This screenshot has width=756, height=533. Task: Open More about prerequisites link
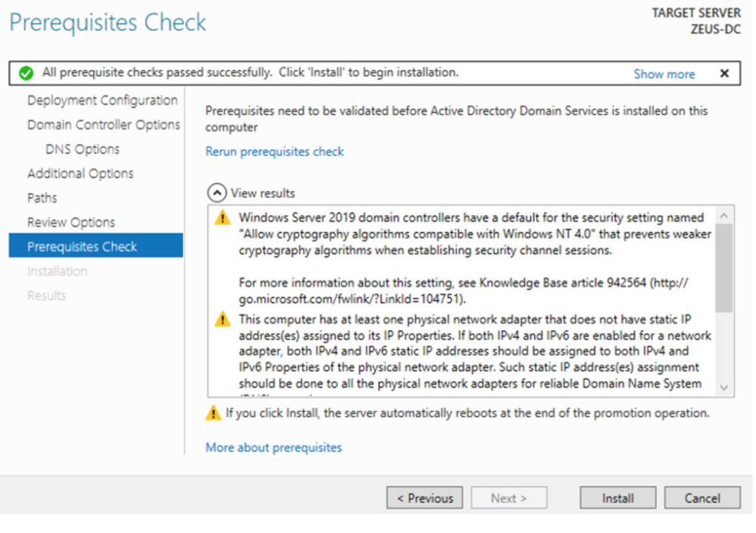tap(273, 447)
